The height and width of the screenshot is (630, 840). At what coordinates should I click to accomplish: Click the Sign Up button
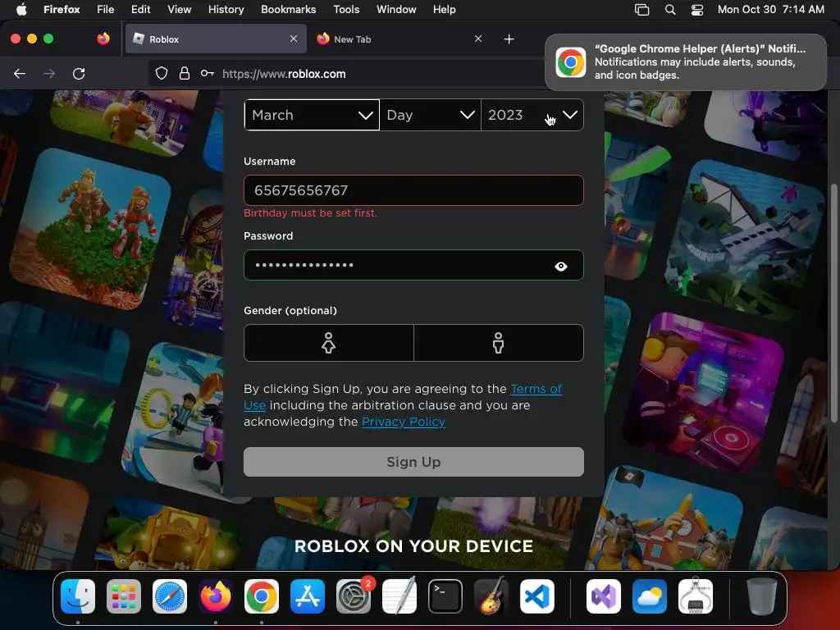pos(413,462)
